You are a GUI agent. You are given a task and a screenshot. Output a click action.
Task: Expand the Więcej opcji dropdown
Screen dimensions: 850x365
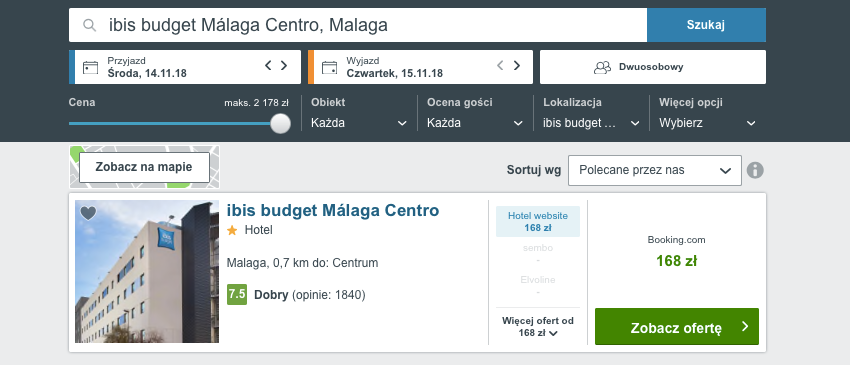pos(707,123)
